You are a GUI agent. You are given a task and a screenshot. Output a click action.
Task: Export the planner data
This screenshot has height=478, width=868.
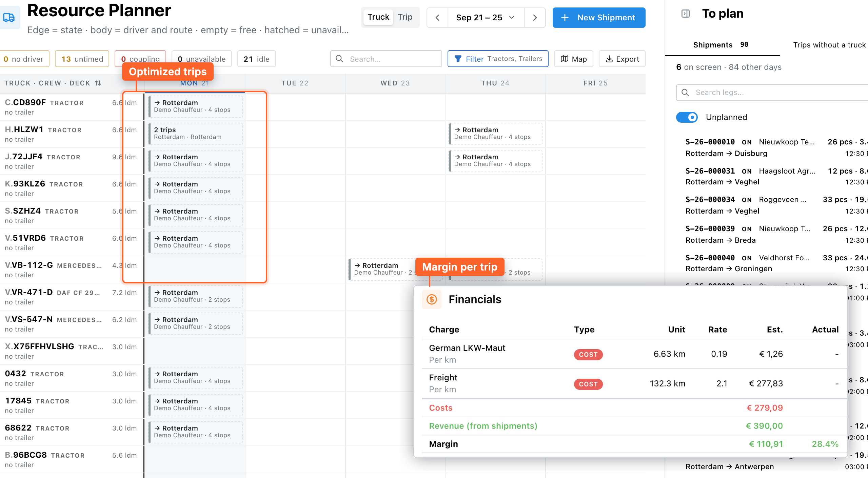pos(622,59)
